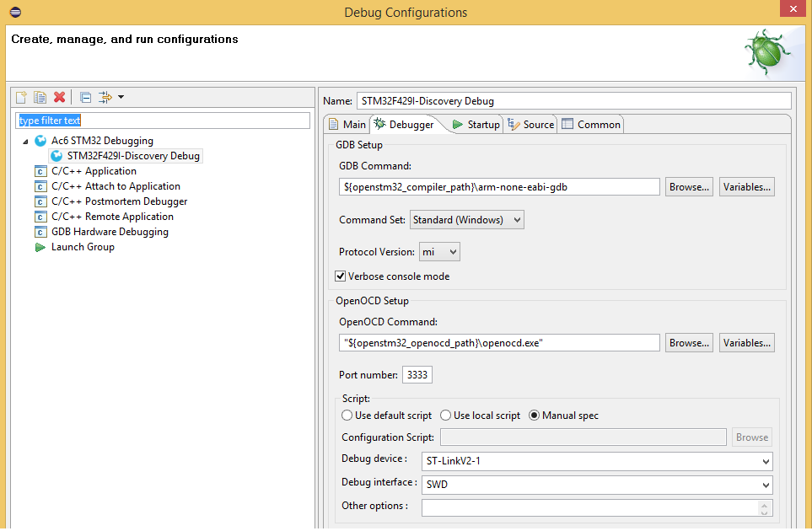The height and width of the screenshot is (531, 812).
Task: Select STM32F429I-Discovery Debug configuration
Action: (133, 156)
